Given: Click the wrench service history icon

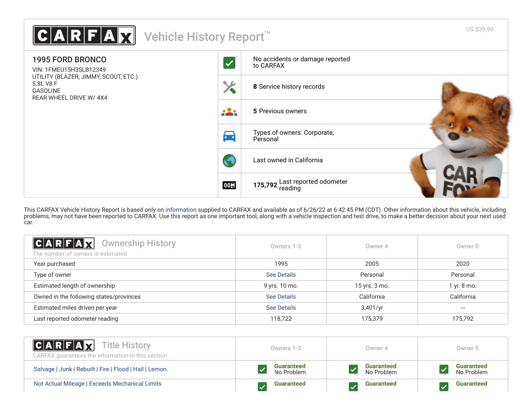Looking at the screenshot, I should coord(230,87).
